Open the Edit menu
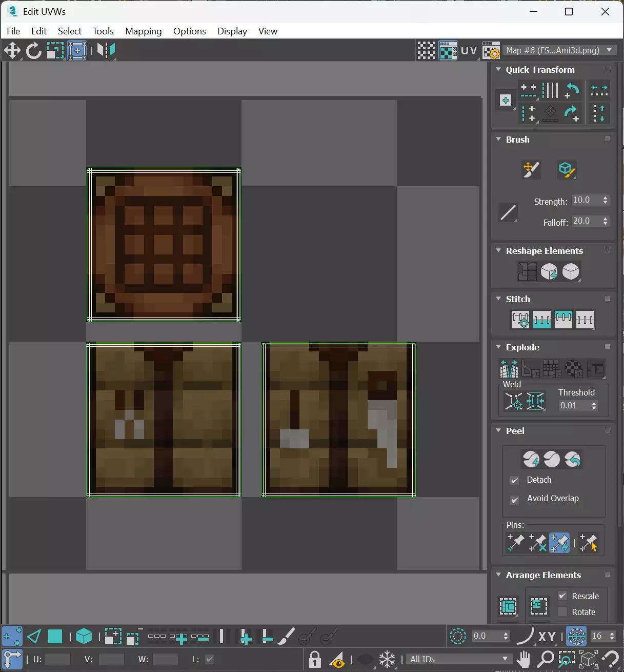The image size is (624, 672). (39, 31)
